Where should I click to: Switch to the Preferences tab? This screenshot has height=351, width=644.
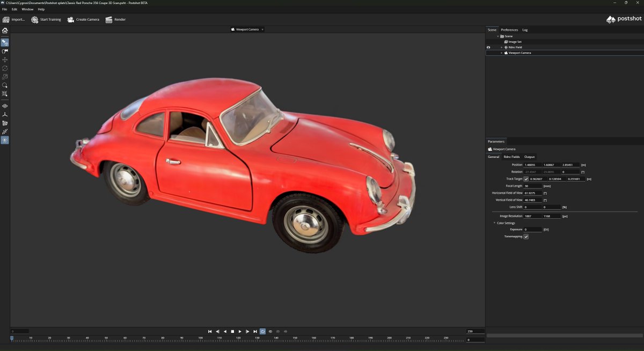point(509,30)
